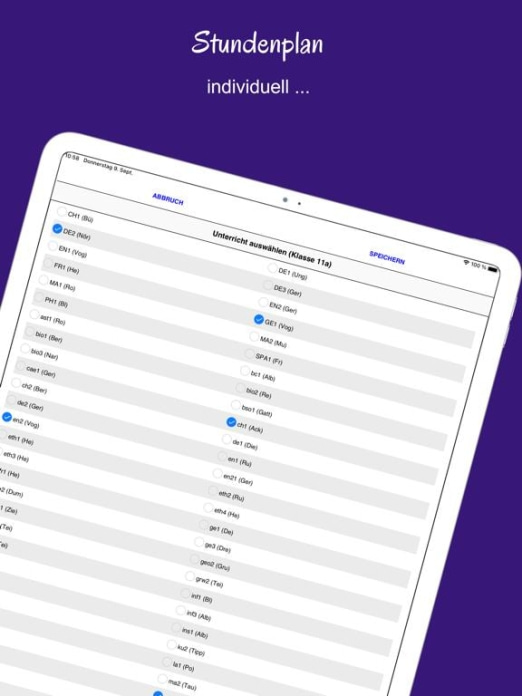The image size is (522, 696).
Task: Enable the SPA1 (Fr) lesson
Action: click(249, 353)
